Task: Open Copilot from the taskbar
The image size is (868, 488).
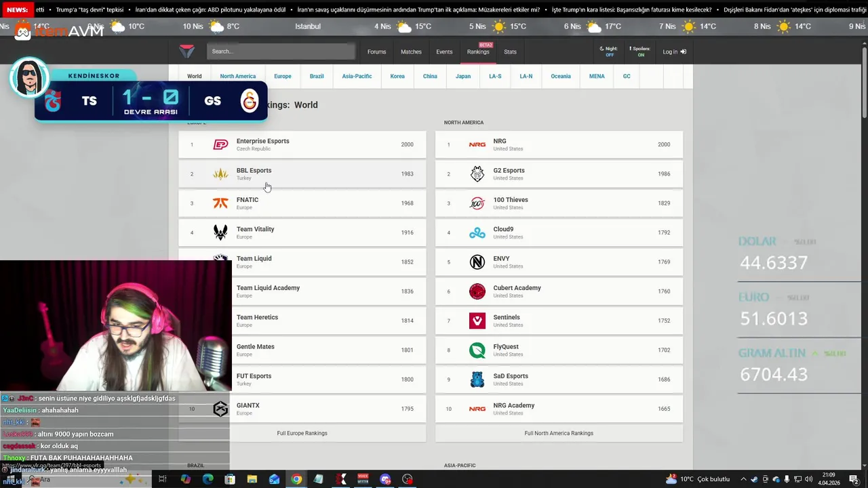Action: tap(186, 479)
